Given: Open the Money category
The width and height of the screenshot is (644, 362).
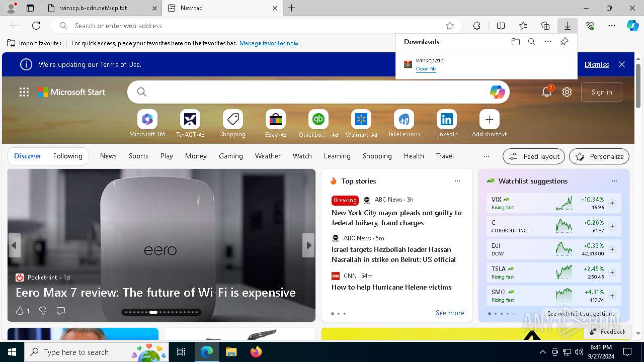Looking at the screenshot, I should pos(196,156).
